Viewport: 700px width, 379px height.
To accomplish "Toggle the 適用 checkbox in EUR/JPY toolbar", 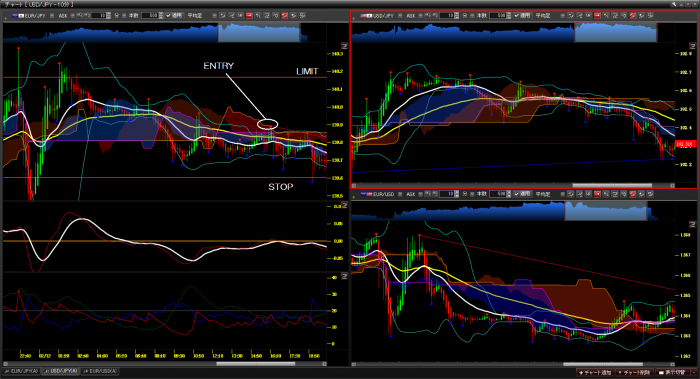I will (x=168, y=16).
